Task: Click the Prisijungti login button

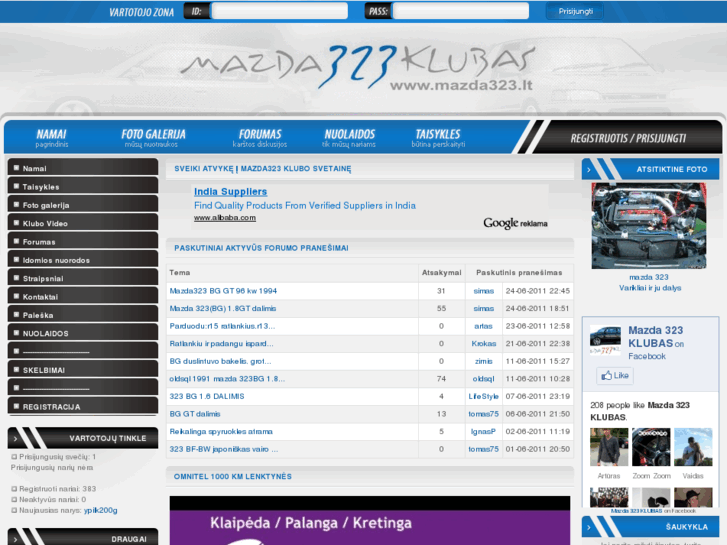Action: tap(575, 11)
